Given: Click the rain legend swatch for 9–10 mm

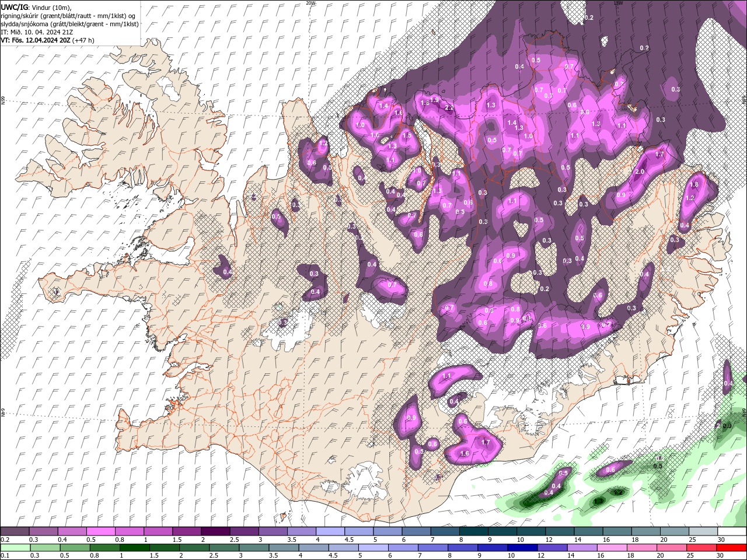Looking at the screenshot, I should coord(493,548).
